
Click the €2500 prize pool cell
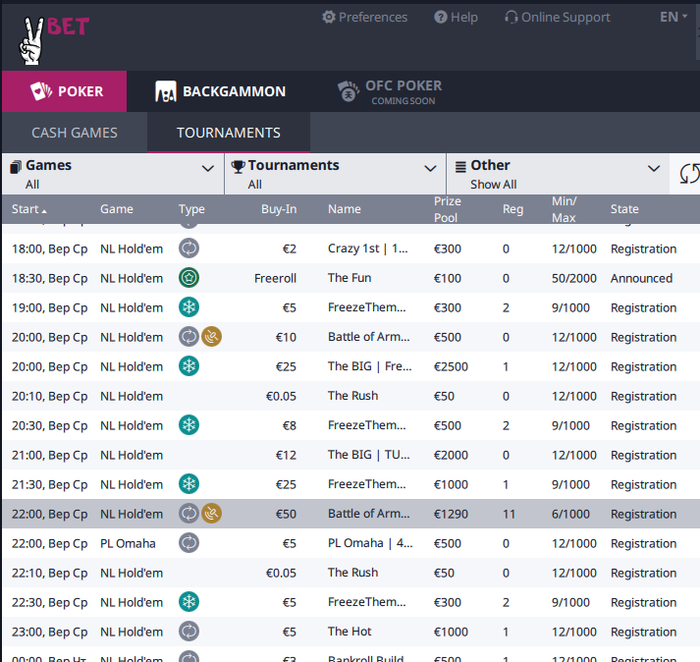pos(451,366)
